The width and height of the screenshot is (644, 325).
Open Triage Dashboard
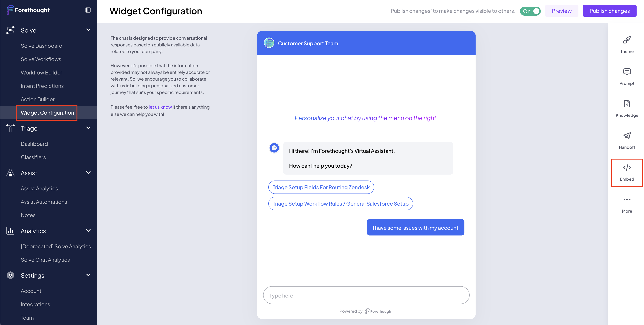click(34, 144)
